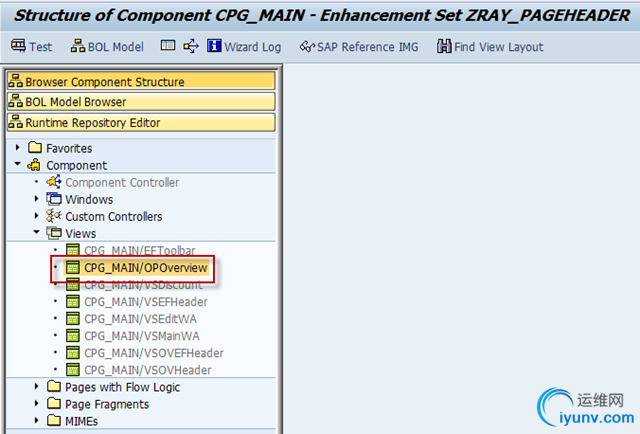Switch to BOL Model Browser
640x434 pixels.
tap(141, 102)
